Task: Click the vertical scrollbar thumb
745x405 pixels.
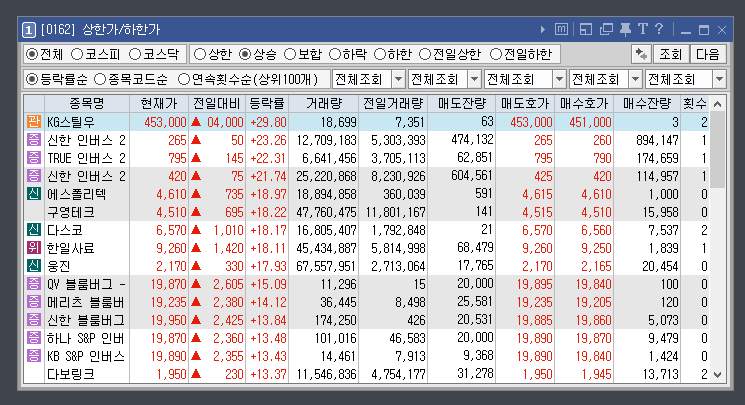Action: tap(717, 150)
